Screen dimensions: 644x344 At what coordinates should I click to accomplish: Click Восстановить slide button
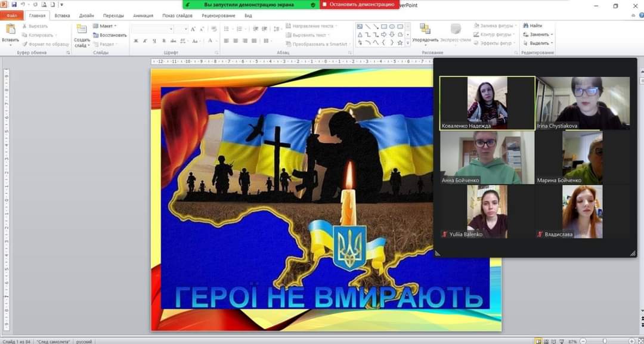coord(110,35)
